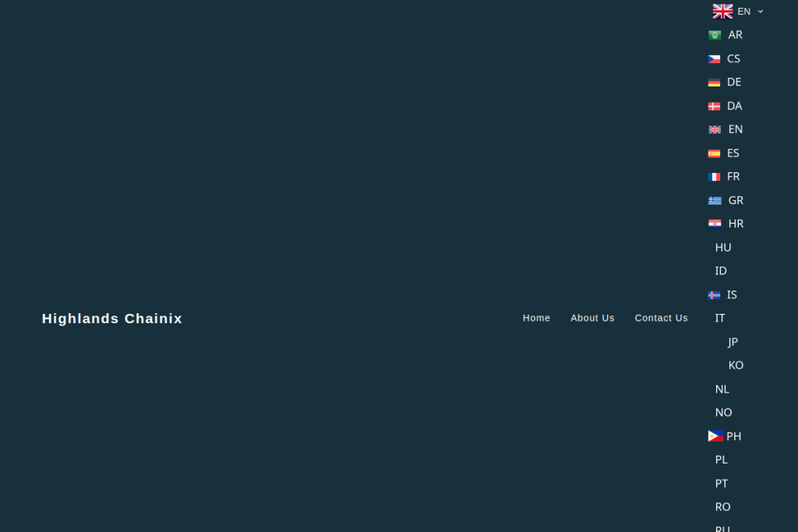Screen dimensions: 798x532
Task: Click the Croatian flag icon
Action: (x=715, y=224)
